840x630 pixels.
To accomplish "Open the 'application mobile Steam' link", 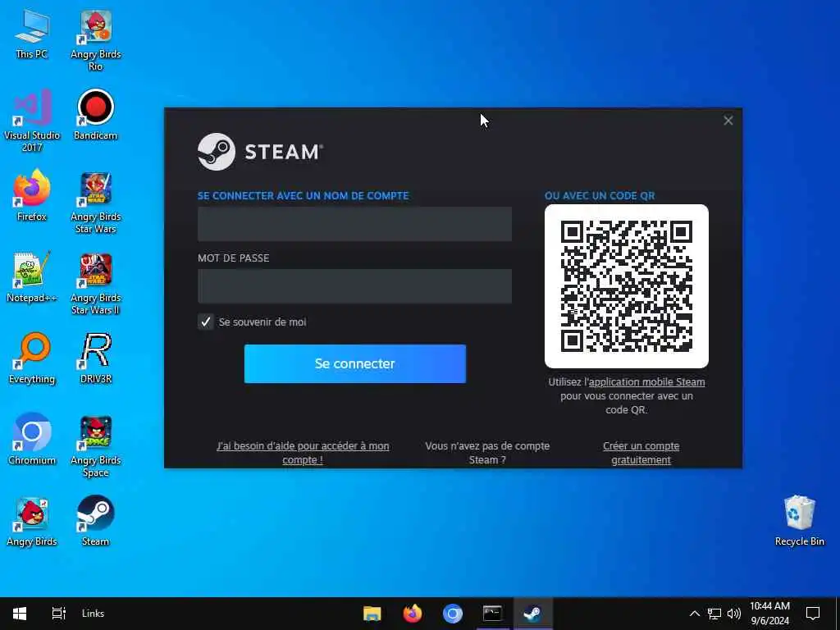I will tap(646, 382).
